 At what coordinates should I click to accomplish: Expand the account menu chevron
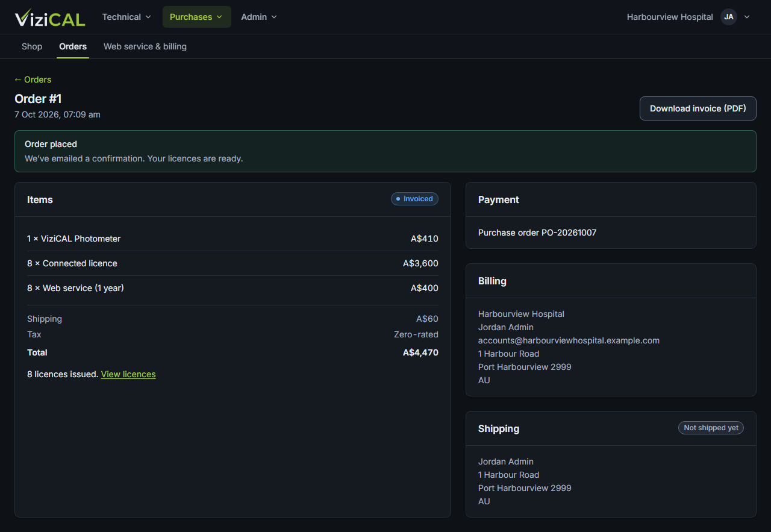tap(747, 17)
